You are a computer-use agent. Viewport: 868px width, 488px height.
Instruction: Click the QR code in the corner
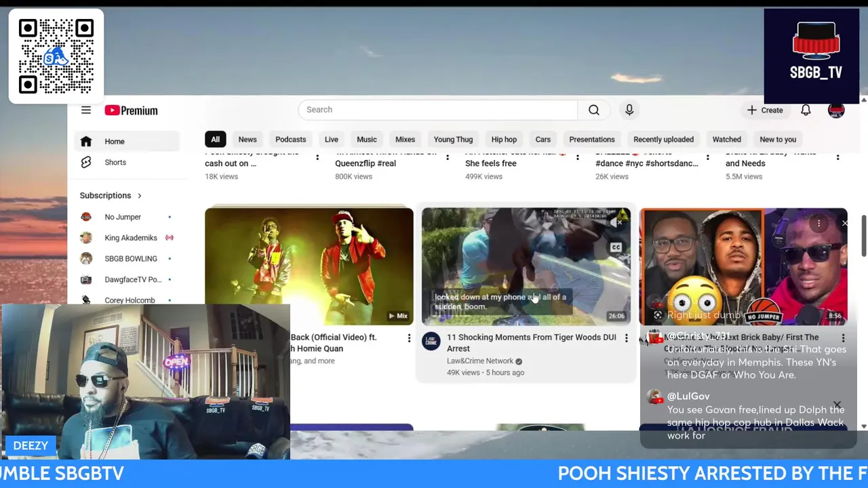(56, 56)
